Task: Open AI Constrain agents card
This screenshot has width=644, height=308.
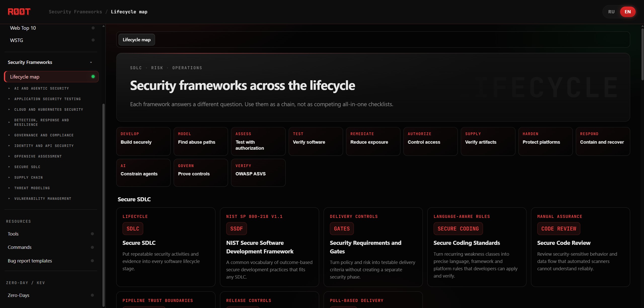Action: coord(143,173)
